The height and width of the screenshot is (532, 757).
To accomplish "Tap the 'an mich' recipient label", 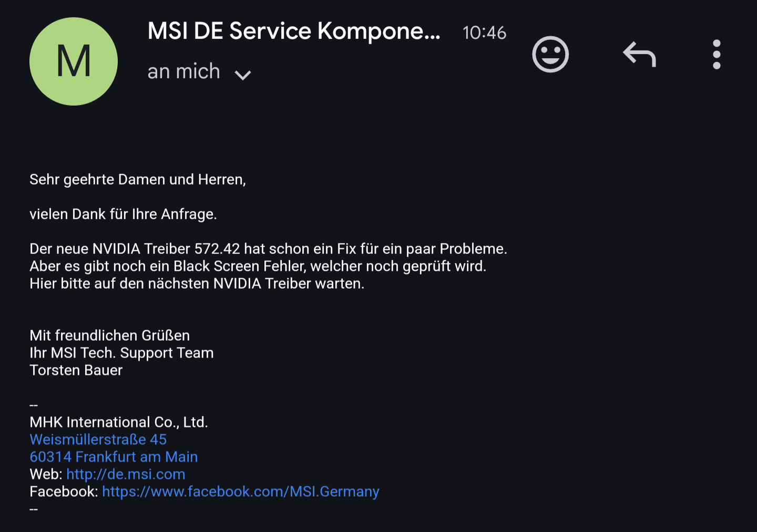I will click(x=183, y=71).
